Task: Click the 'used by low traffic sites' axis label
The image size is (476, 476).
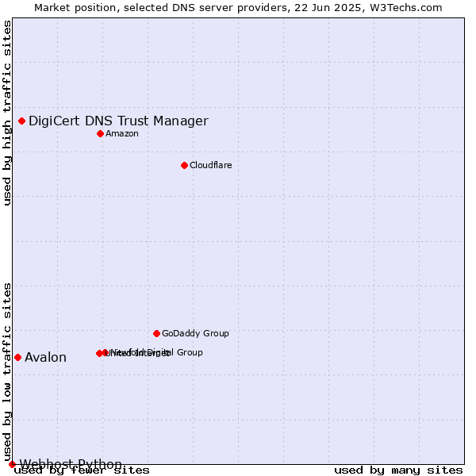Action: (x=7, y=372)
